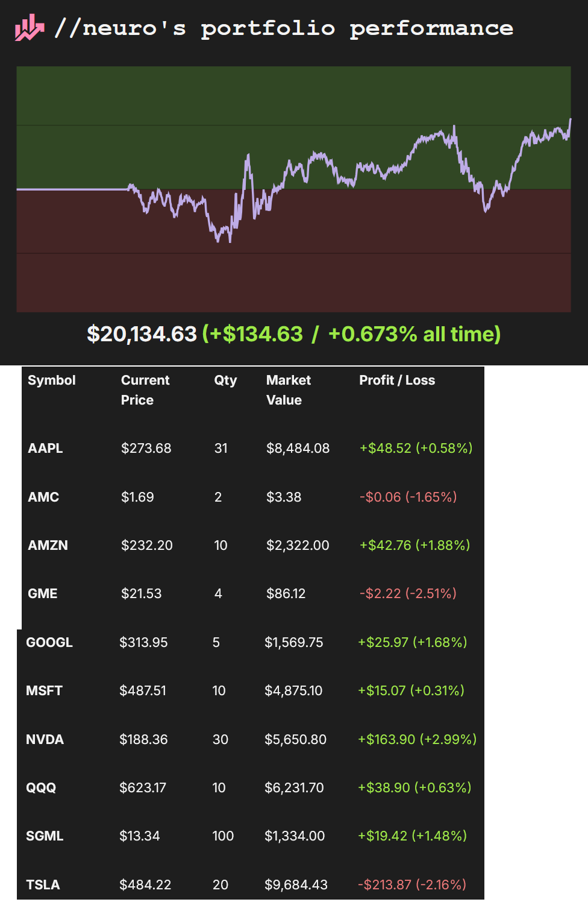
Task: Click TSLA market value $9,684.43
Action: coord(296,885)
